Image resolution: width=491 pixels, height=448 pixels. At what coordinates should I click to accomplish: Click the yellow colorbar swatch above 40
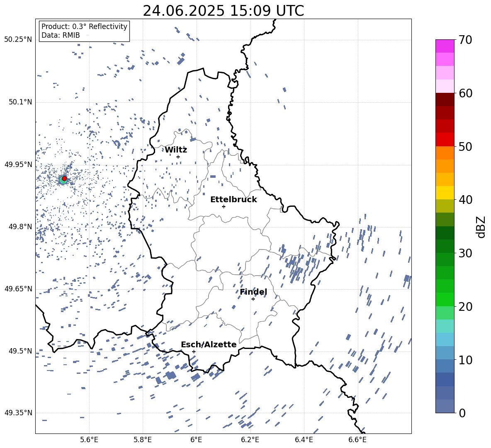click(445, 193)
